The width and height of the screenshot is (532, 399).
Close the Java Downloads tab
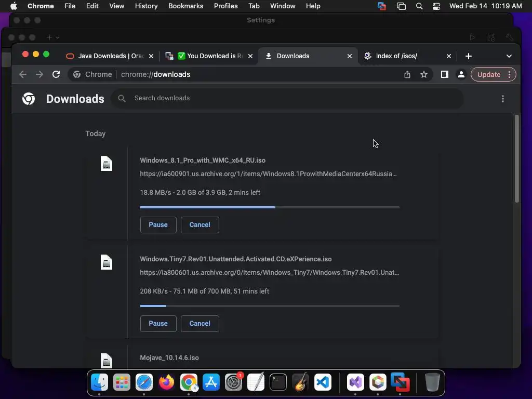[x=151, y=56]
